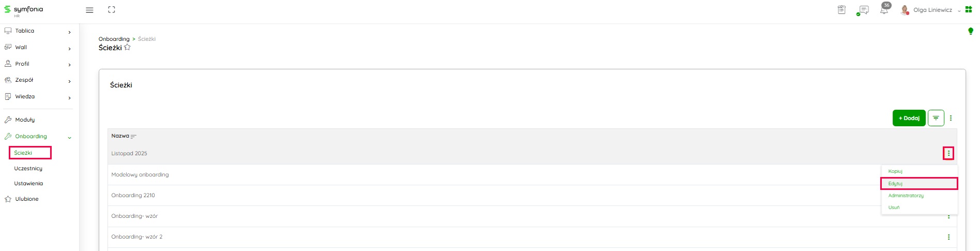Click the + Dodaj button
Viewport: 980px width, 251px height.
click(x=909, y=118)
